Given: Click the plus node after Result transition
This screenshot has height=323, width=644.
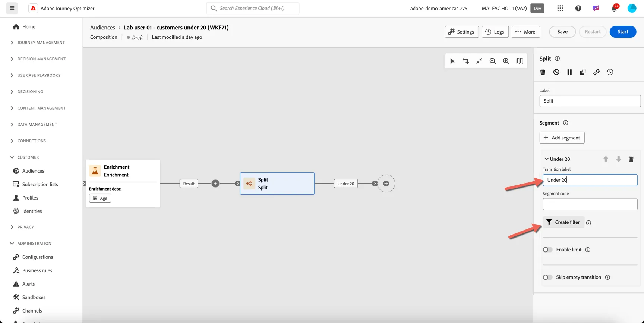Looking at the screenshot, I should pos(215,184).
